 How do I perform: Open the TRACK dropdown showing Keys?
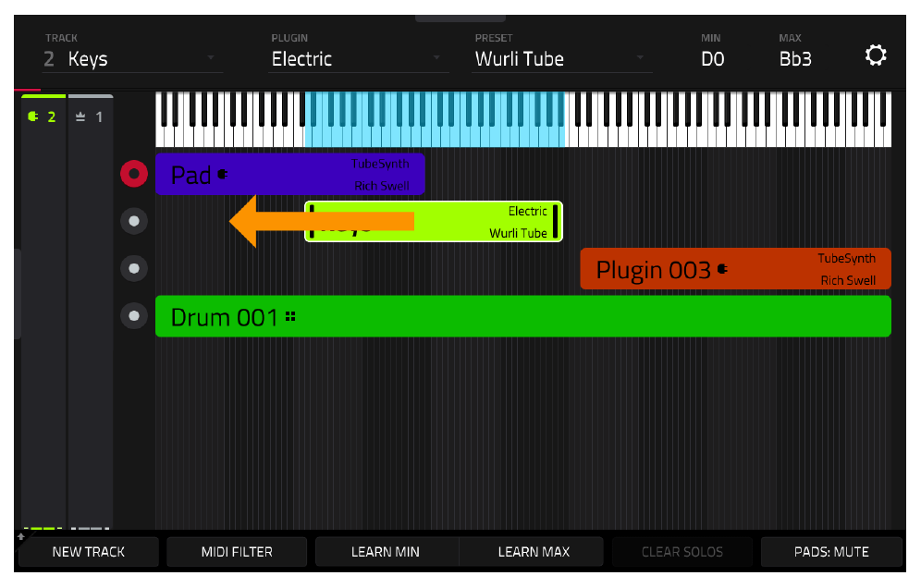tap(132, 59)
